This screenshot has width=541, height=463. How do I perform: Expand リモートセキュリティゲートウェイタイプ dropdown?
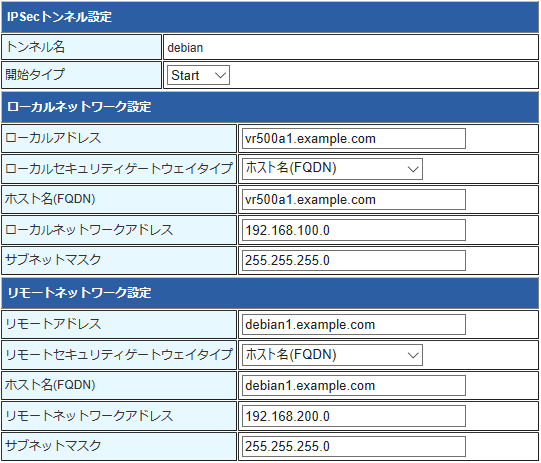click(x=332, y=355)
